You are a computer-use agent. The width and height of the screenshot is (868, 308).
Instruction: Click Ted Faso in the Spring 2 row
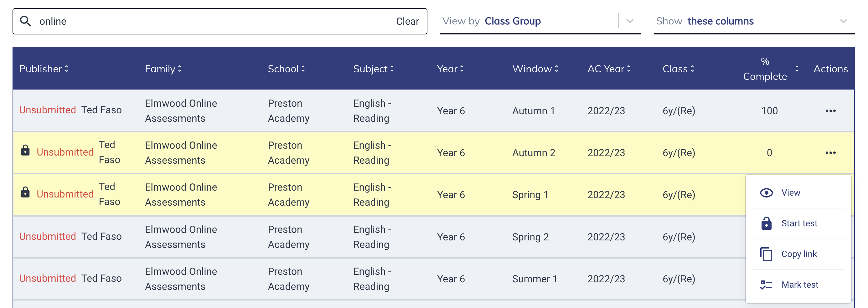[x=101, y=236]
